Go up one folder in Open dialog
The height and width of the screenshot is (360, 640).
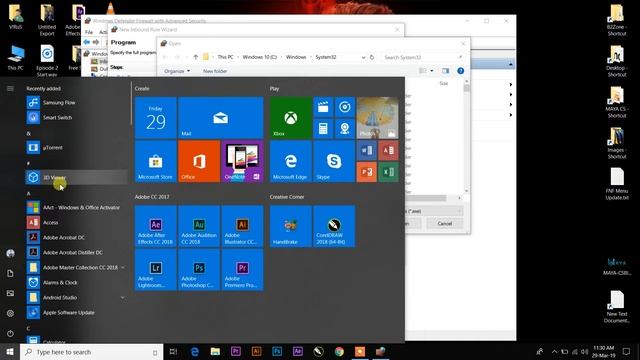196,57
